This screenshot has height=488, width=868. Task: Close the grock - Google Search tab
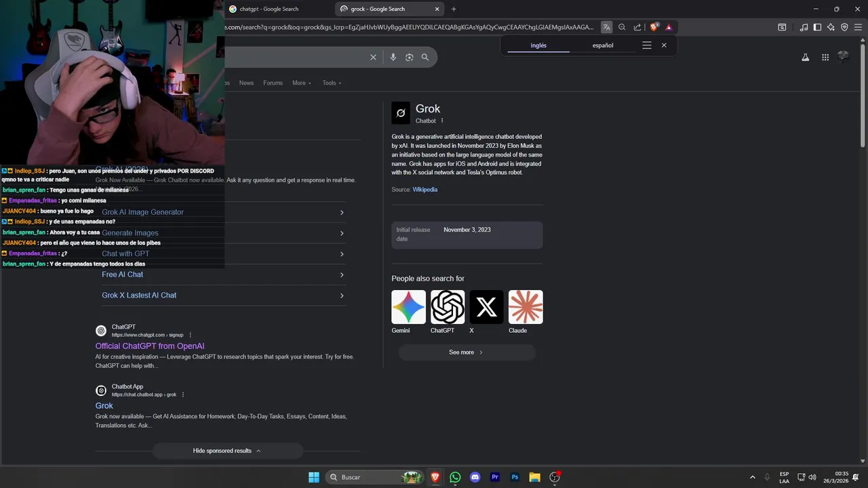click(437, 9)
